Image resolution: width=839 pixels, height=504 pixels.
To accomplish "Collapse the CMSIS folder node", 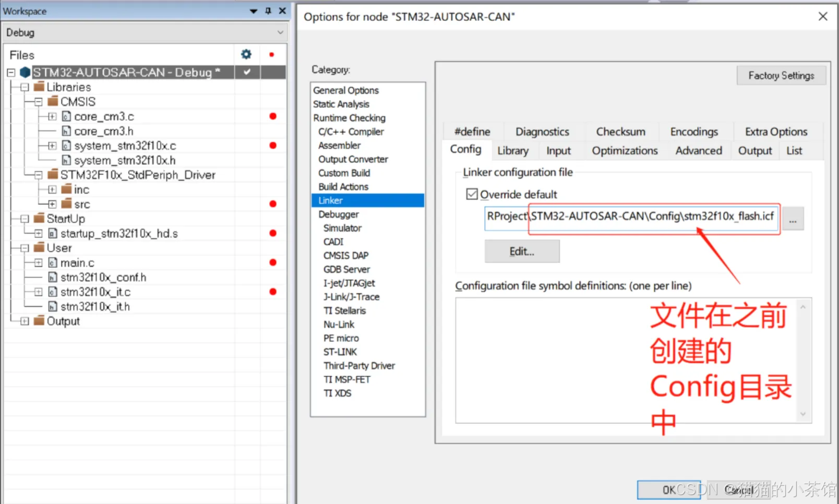I will pos(39,102).
